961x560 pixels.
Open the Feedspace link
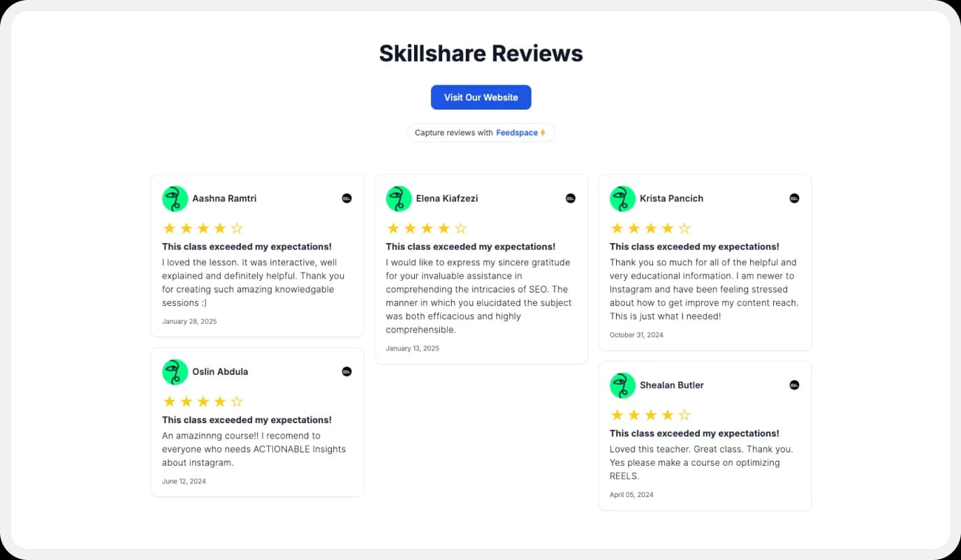(x=517, y=132)
